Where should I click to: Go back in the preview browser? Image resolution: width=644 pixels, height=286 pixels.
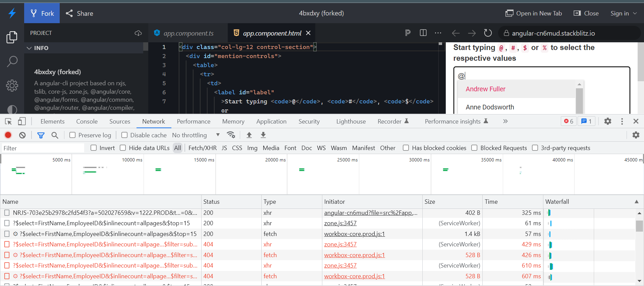pos(455,33)
